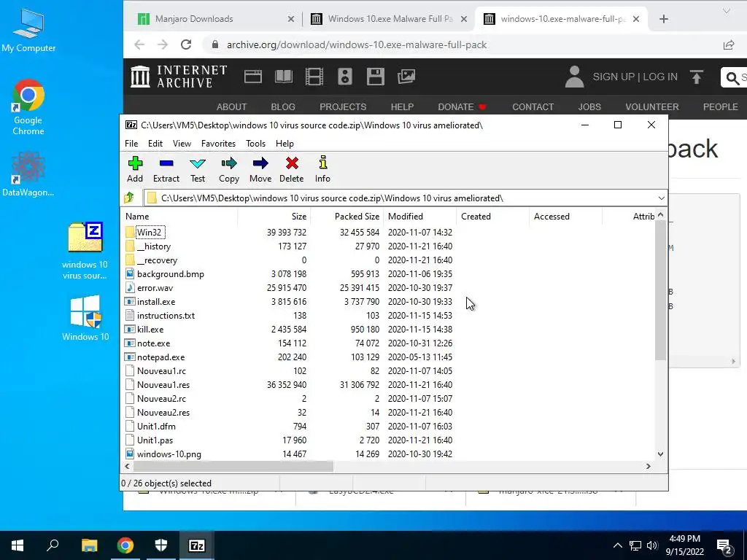The height and width of the screenshot is (560, 747).
Task: Expand the 7-Zip address path dropdown
Action: click(x=661, y=198)
